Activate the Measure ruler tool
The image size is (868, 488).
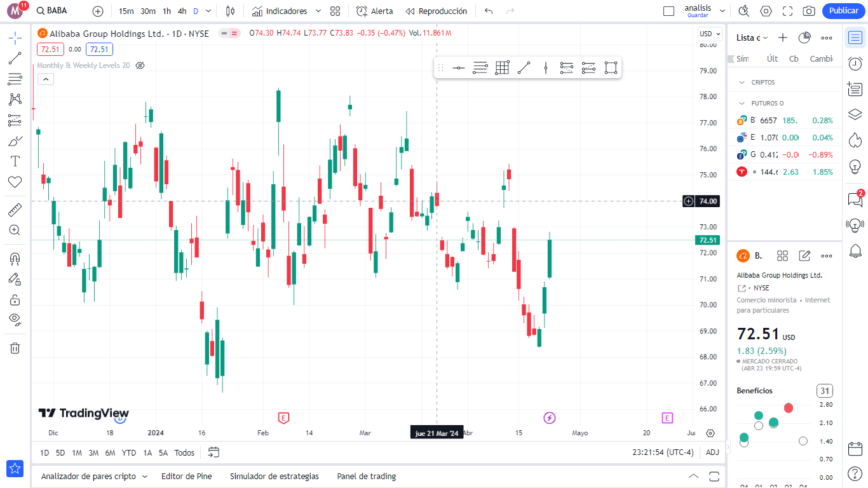[x=15, y=209]
